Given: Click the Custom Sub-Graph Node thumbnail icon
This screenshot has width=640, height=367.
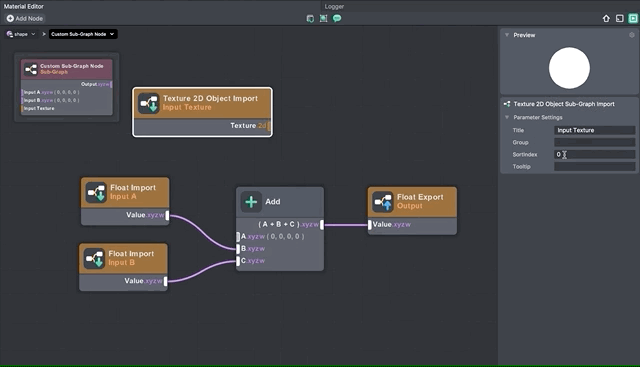Looking at the screenshot, I should point(31,69).
